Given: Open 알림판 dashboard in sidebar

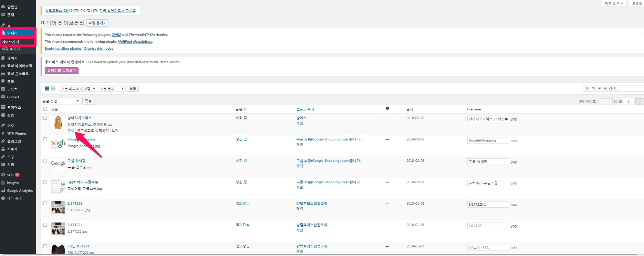Looking at the screenshot, I should point(12,7).
